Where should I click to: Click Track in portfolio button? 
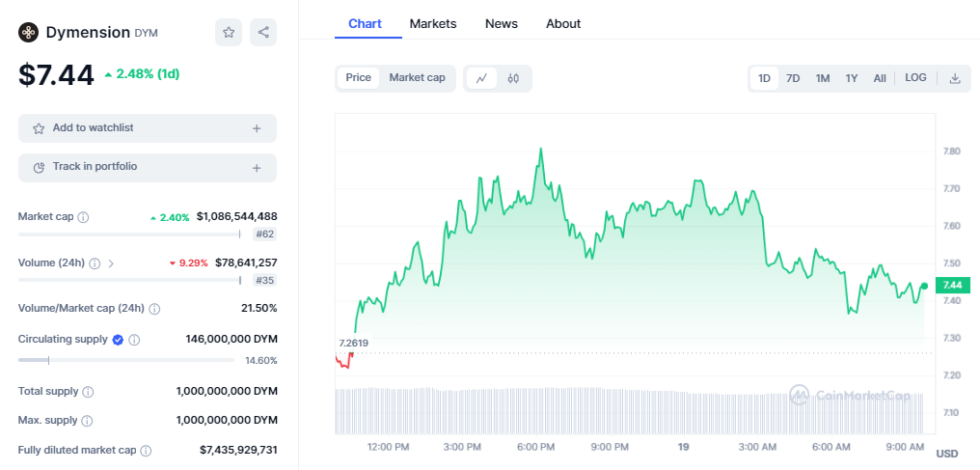[148, 168]
